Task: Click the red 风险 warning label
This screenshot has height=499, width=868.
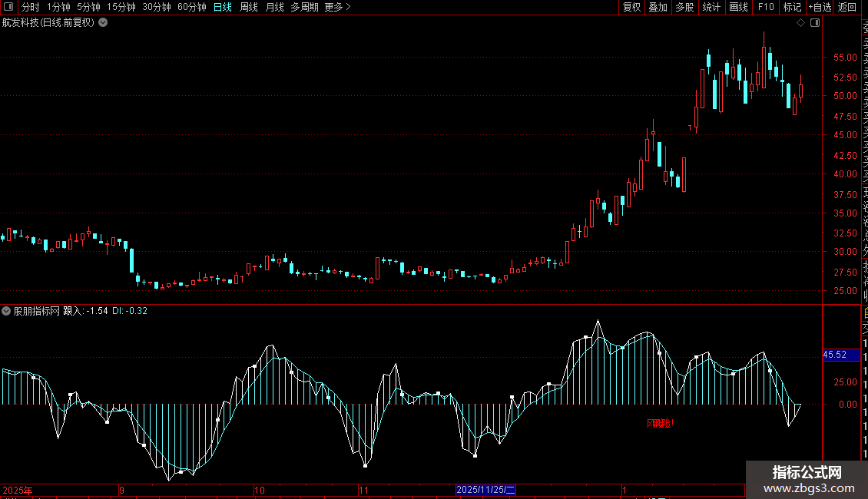Action: click(660, 424)
